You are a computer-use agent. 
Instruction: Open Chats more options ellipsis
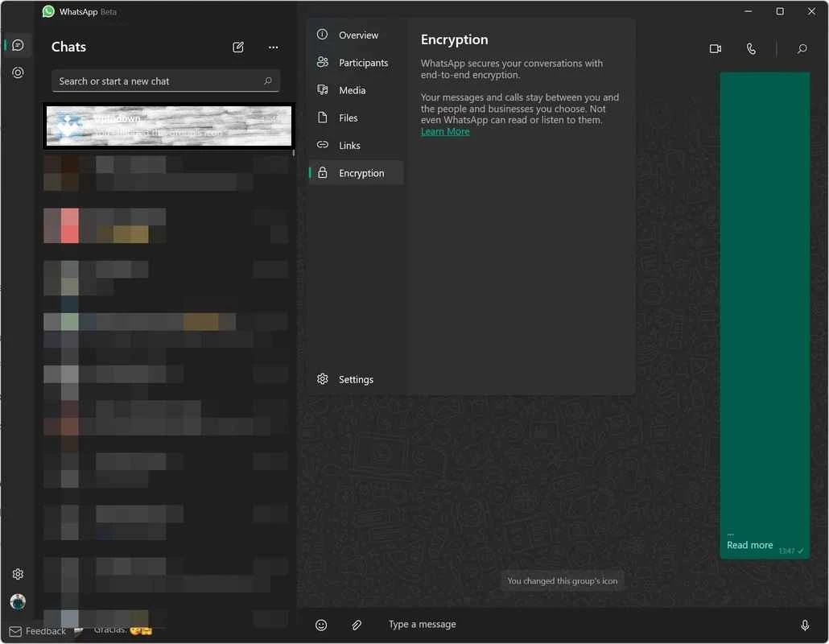pyautogui.click(x=273, y=47)
